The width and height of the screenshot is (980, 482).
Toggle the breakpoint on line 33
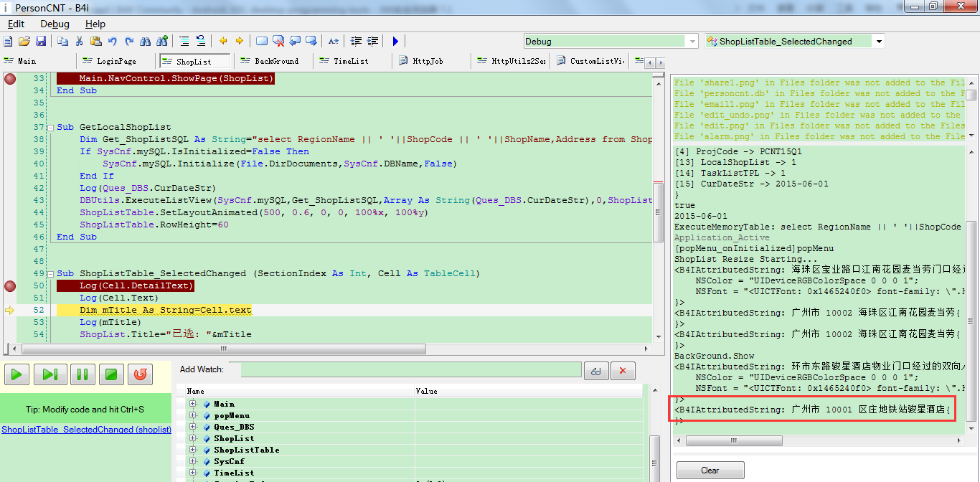pyautogui.click(x=9, y=79)
